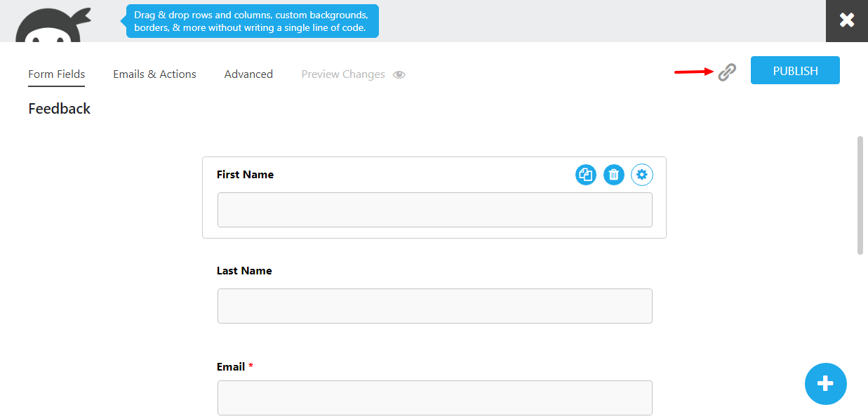Image resolution: width=868 pixels, height=419 pixels.
Task: Click the Feedback form title
Action: pyautogui.click(x=60, y=109)
